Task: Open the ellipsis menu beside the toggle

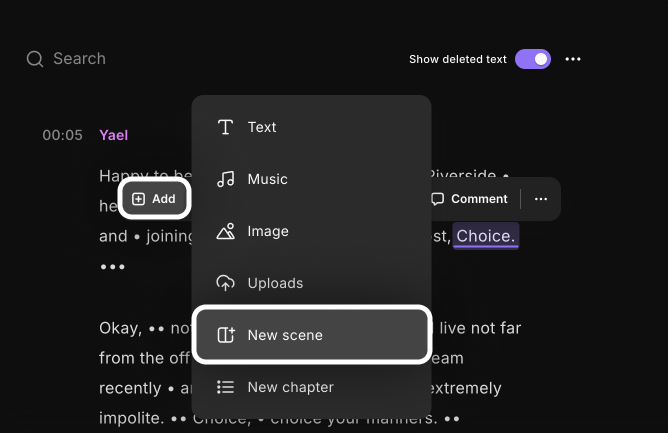Action: click(x=573, y=59)
